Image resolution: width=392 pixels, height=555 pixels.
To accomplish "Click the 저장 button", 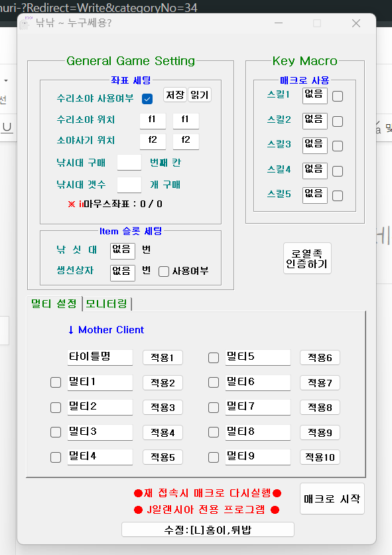I will pyautogui.click(x=175, y=95).
